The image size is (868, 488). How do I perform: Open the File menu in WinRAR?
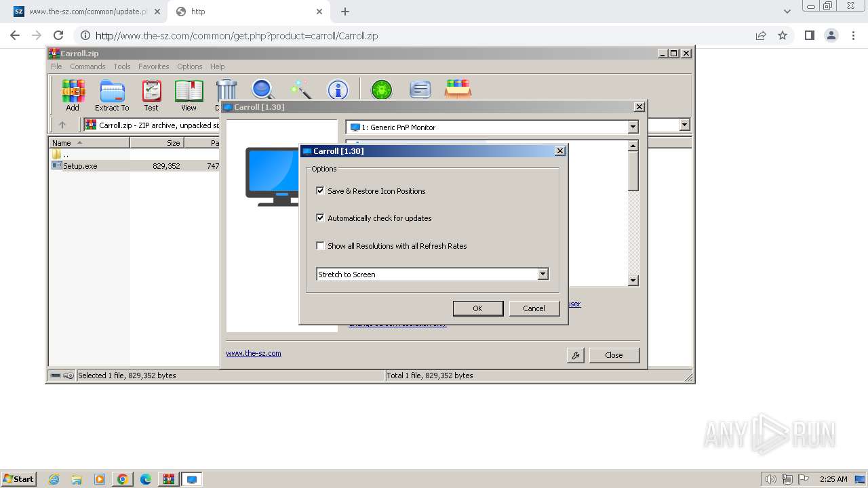(x=56, y=66)
